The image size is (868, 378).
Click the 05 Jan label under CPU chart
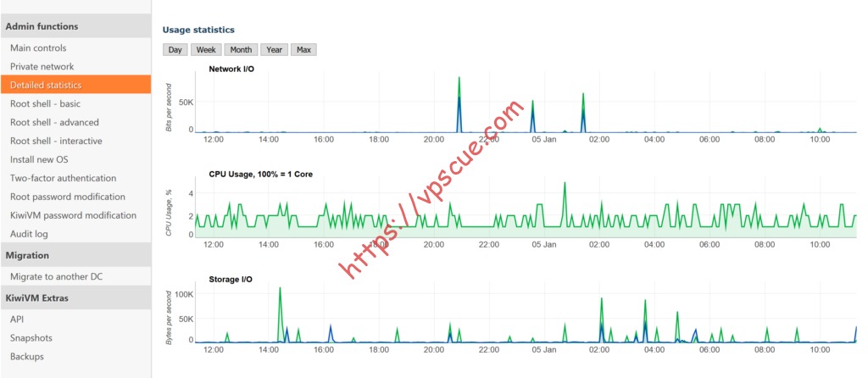(544, 245)
